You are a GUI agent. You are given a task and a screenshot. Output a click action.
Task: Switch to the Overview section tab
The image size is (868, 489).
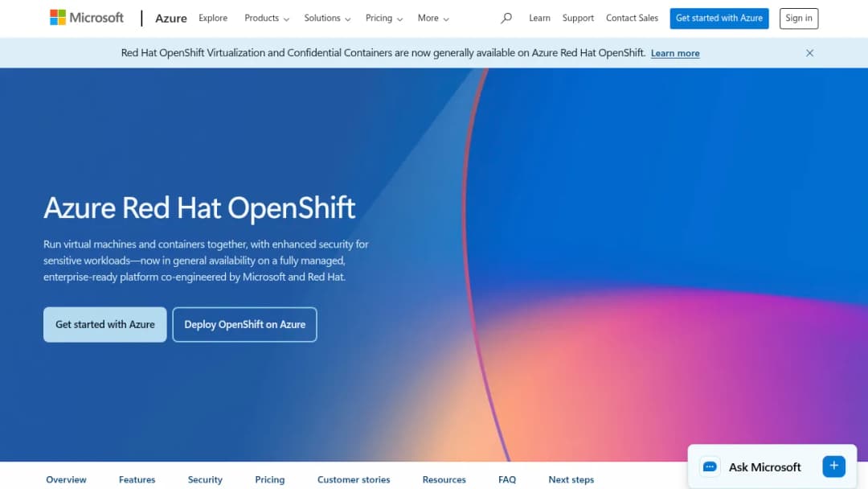pos(66,479)
